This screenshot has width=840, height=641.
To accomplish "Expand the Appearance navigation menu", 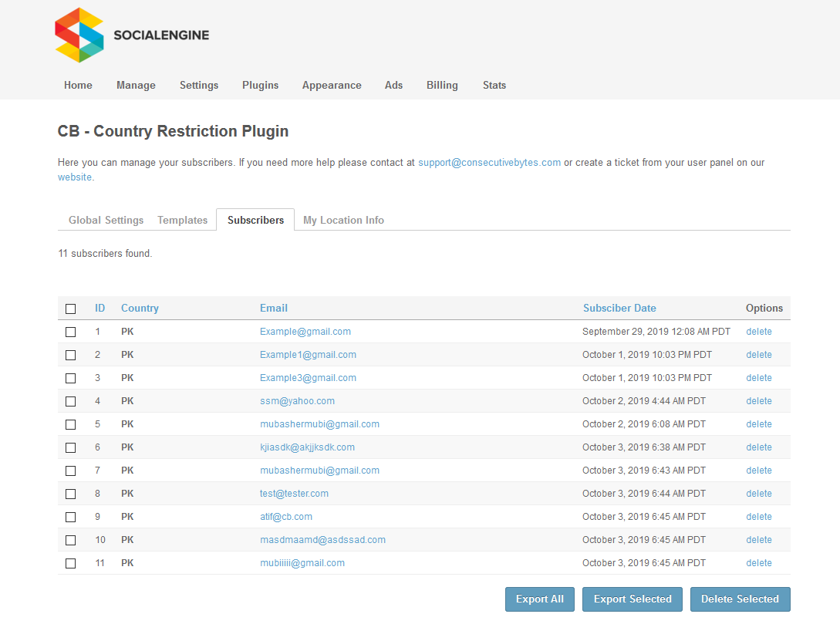I will (332, 86).
